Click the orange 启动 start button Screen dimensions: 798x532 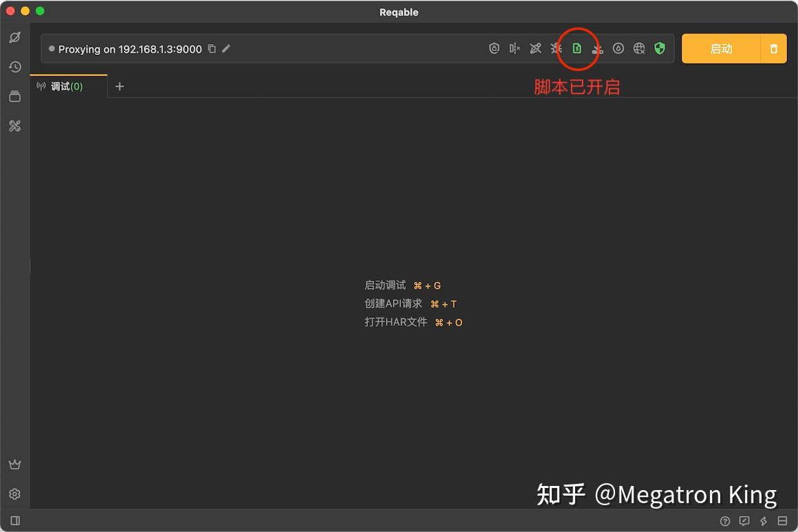click(721, 48)
